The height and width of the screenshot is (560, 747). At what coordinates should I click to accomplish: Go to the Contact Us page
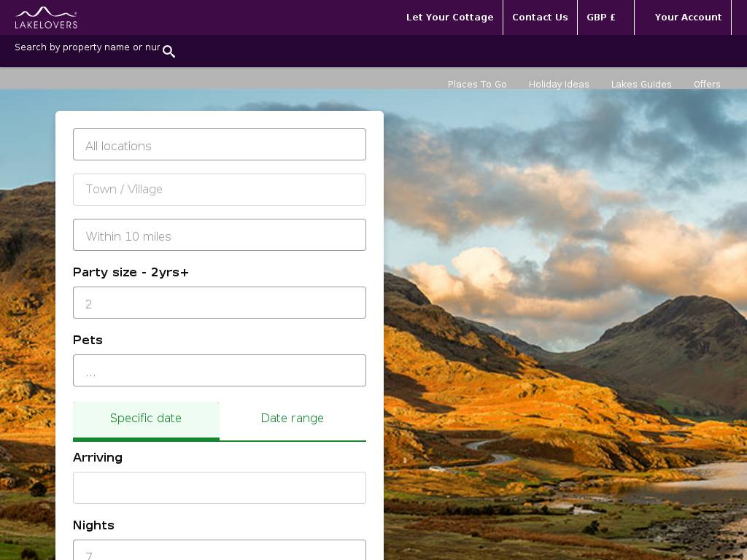pos(540,17)
